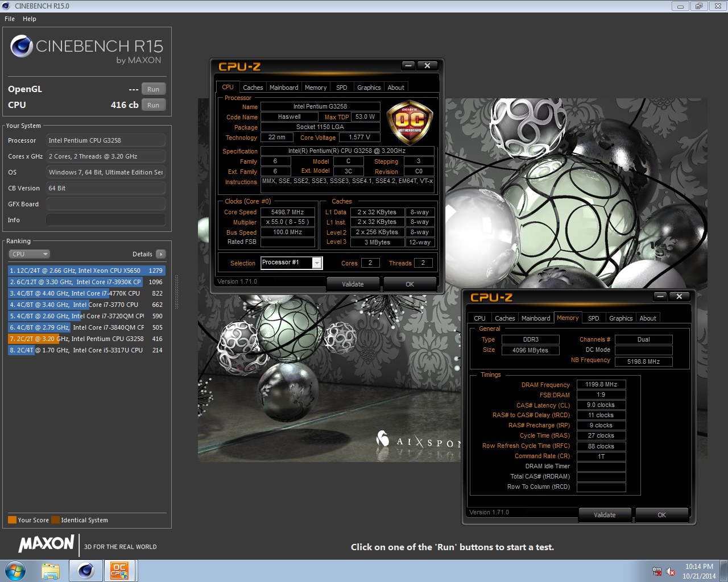This screenshot has height=582, width=728.
Task: Click Validate in the CPU window
Action: [353, 284]
